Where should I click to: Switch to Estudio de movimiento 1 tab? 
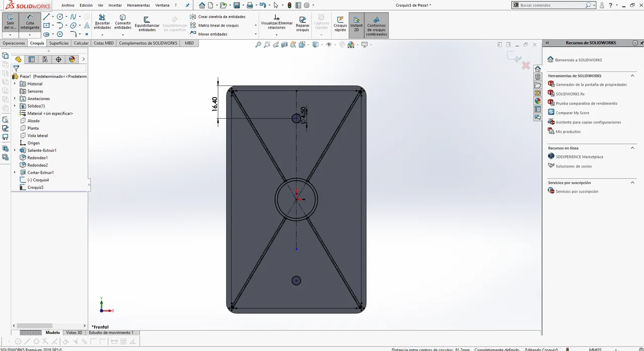tap(111, 332)
